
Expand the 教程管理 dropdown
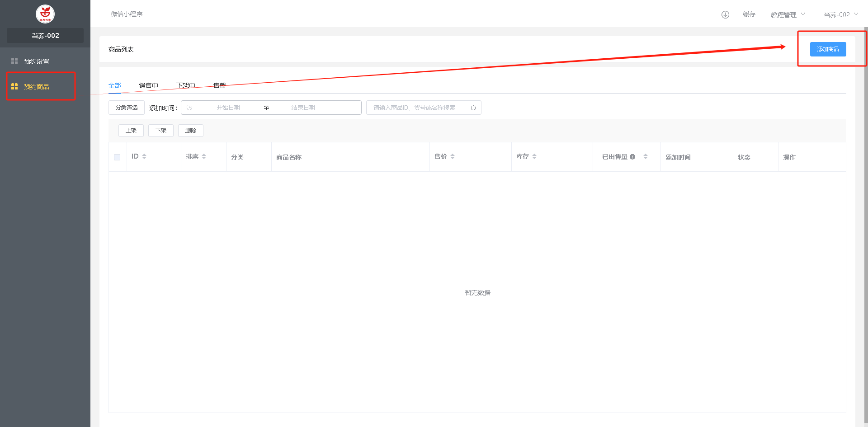click(788, 15)
